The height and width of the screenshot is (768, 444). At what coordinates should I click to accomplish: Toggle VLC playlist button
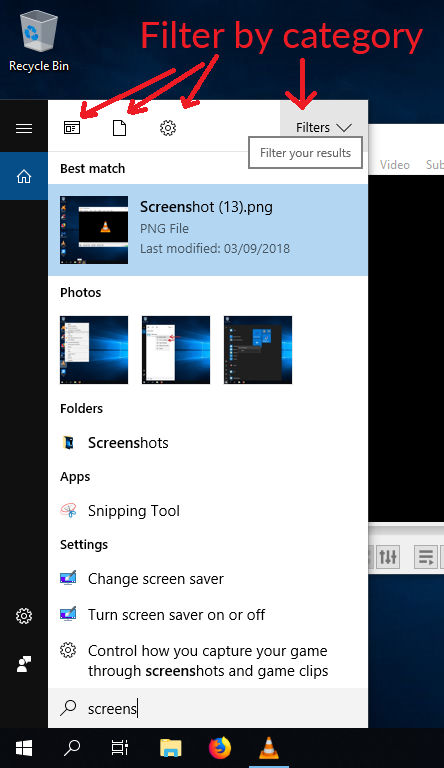[x=426, y=557]
